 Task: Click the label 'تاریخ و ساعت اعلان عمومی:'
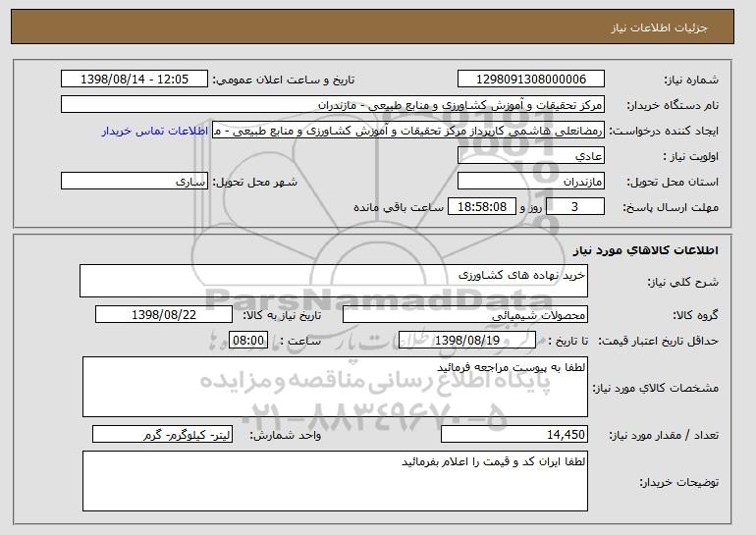tap(284, 80)
